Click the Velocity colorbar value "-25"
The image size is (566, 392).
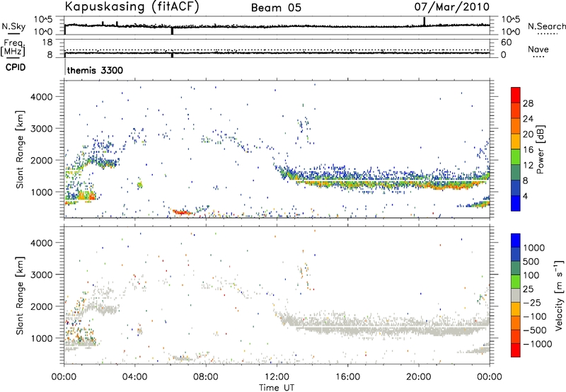531,302
